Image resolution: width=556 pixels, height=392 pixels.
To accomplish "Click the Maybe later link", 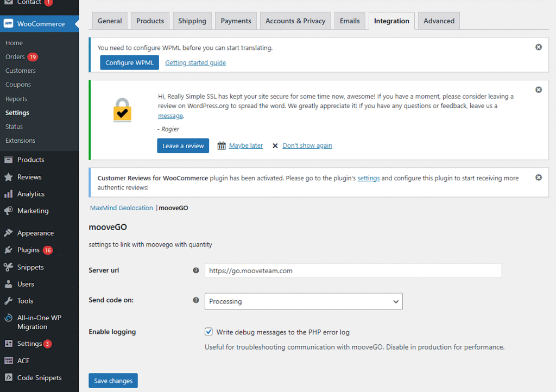I will 246,146.
